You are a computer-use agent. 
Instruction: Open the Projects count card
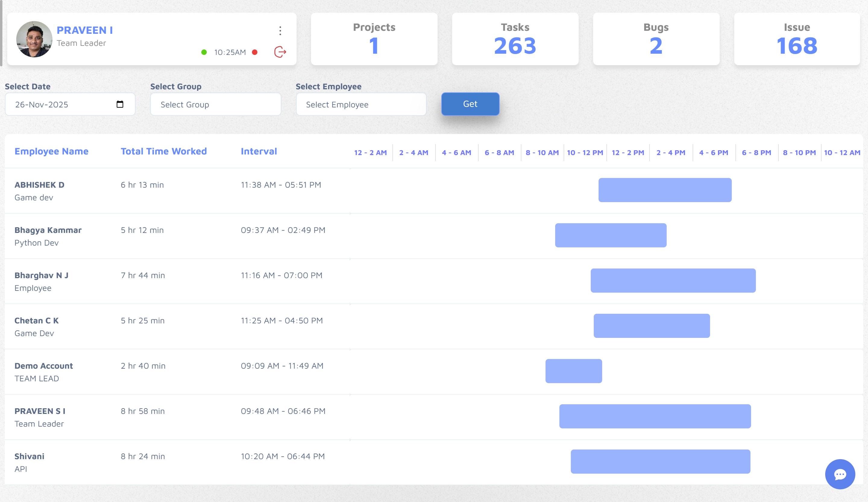click(x=374, y=39)
